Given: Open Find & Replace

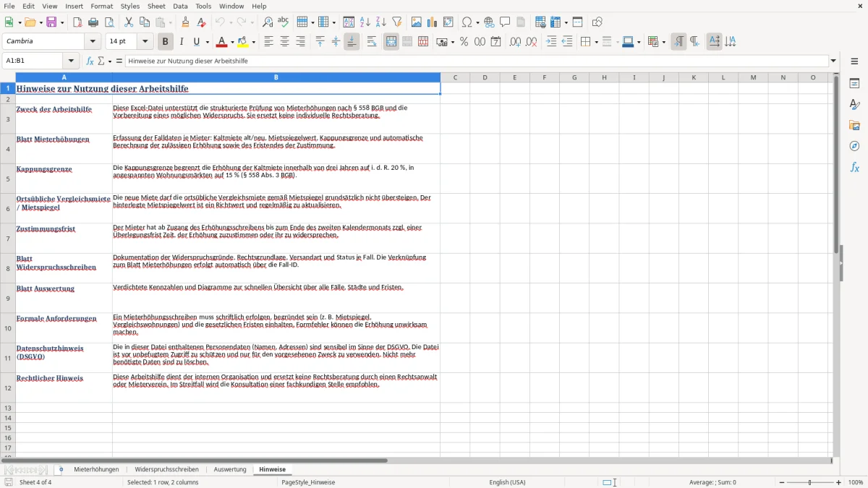Looking at the screenshot, I should click(x=268, y=22).
